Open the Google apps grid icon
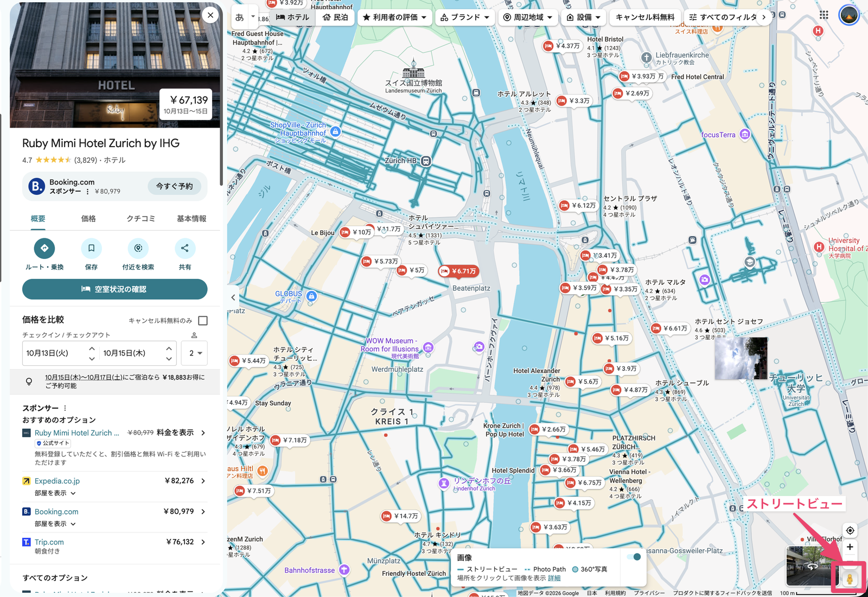Screen dimensions: 868x597 click(824, 15)
